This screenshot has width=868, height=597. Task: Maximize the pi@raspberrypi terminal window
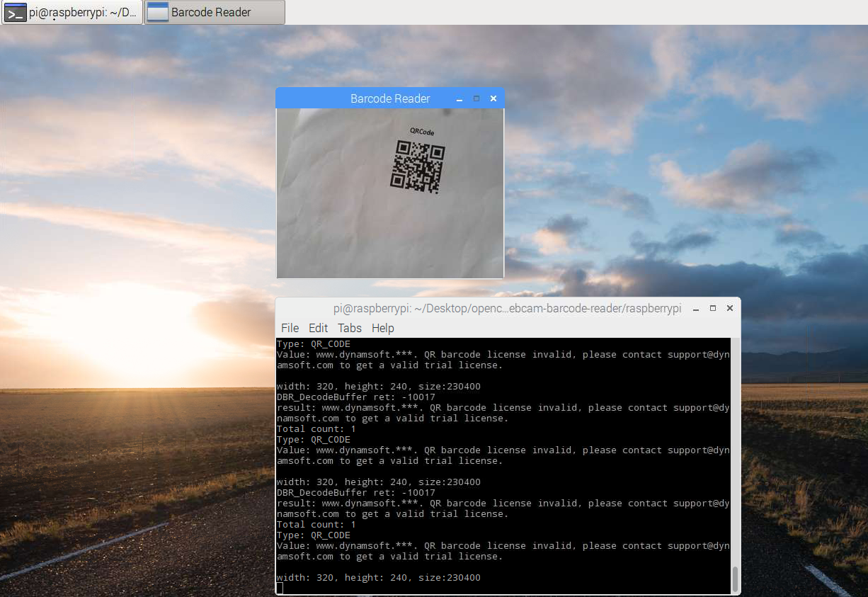tap(713, 308)
